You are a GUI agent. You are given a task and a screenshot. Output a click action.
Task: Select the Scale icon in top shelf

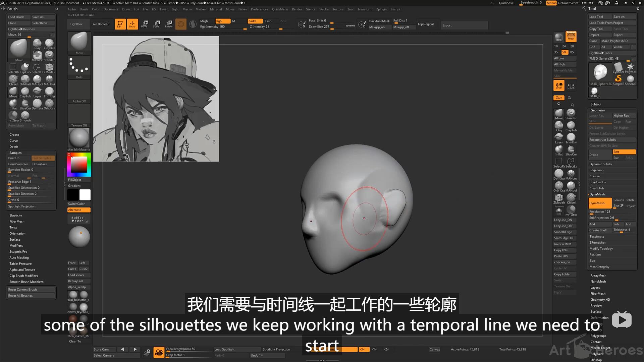tap(156, 24)
